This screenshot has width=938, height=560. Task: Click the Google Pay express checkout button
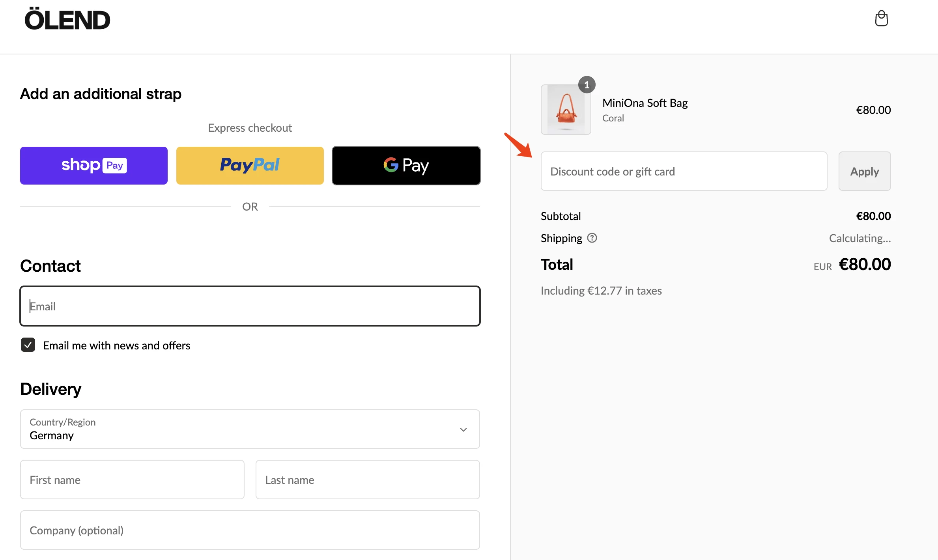[405, 165]
